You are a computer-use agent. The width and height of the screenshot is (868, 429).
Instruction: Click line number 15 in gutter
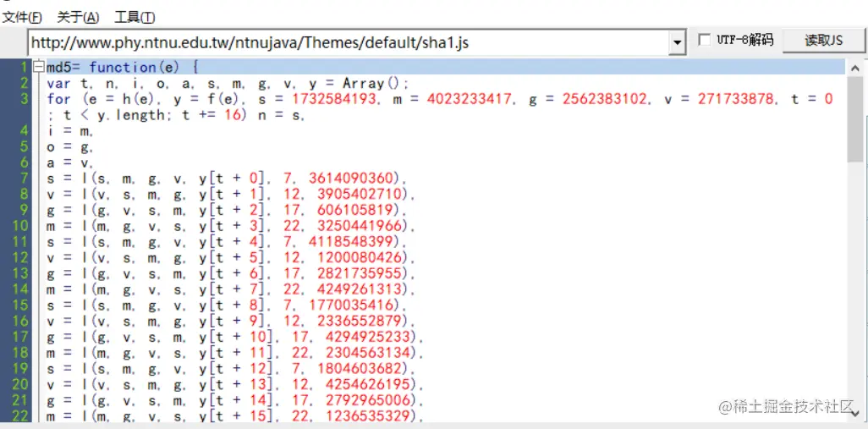click(x=20, y=305)
